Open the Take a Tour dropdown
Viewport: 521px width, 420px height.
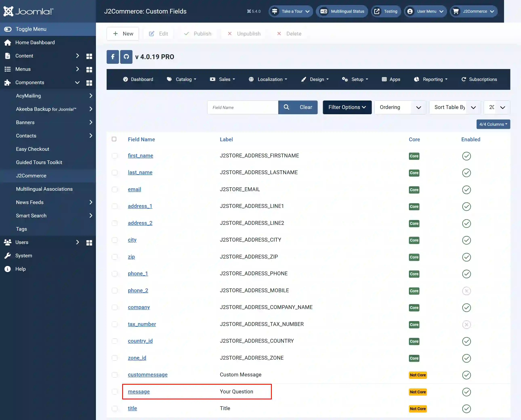click(291, 11)
